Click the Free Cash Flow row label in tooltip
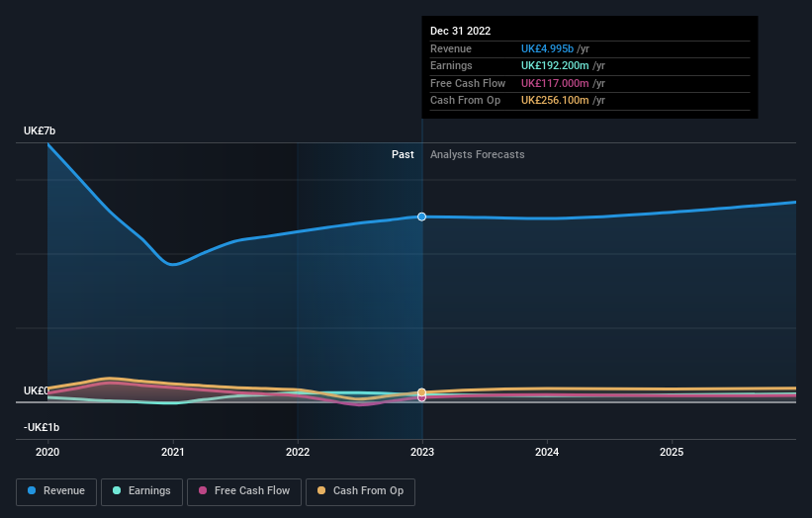The image size is (812, 518). coord(468,83)
